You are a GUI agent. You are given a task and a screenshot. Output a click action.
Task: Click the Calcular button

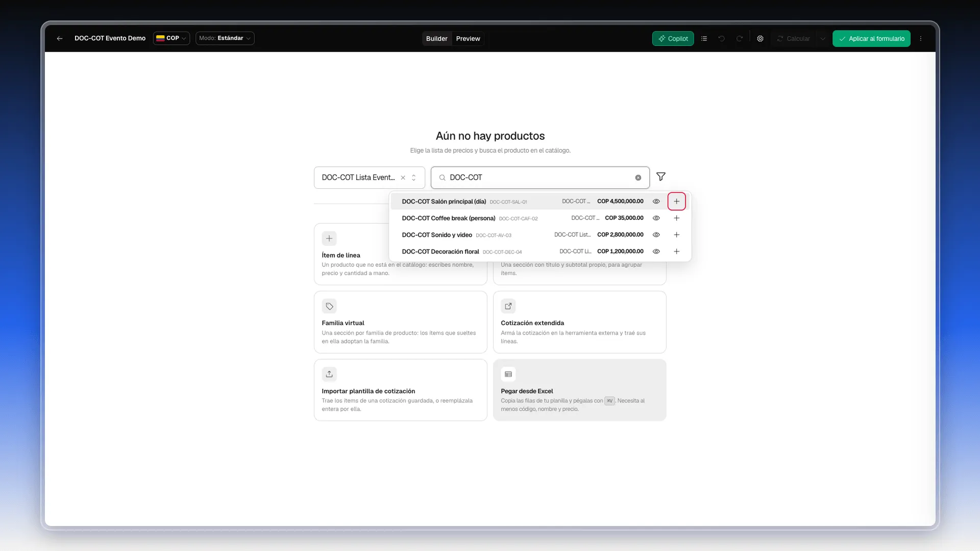794,39
